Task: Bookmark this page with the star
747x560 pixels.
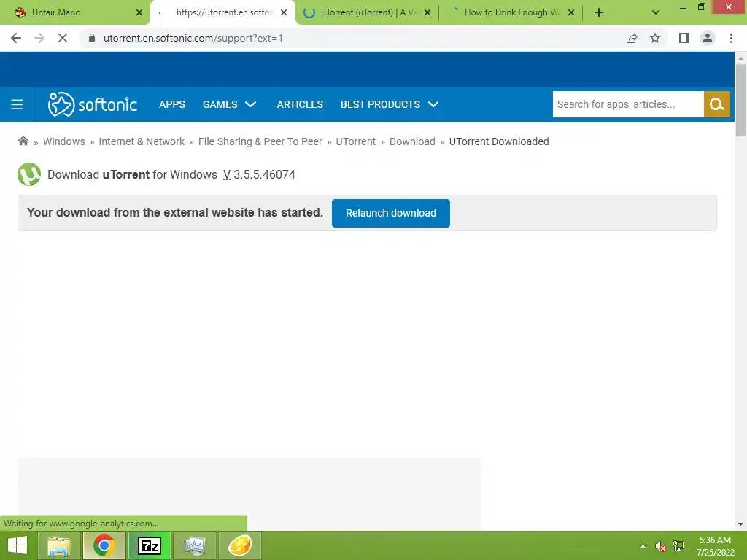Action: tap(655, 38)
